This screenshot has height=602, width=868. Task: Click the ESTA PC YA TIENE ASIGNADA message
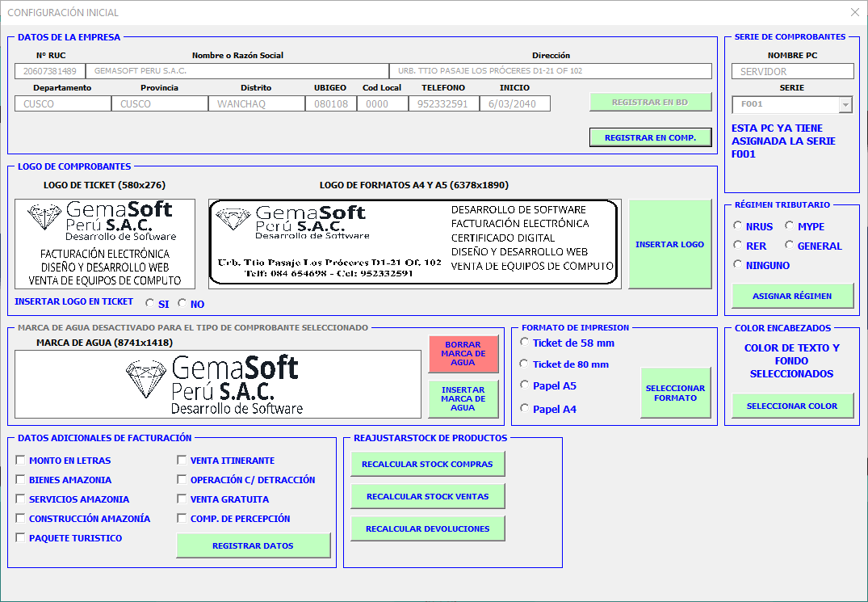pyautogui.click(x=783, y=141)
